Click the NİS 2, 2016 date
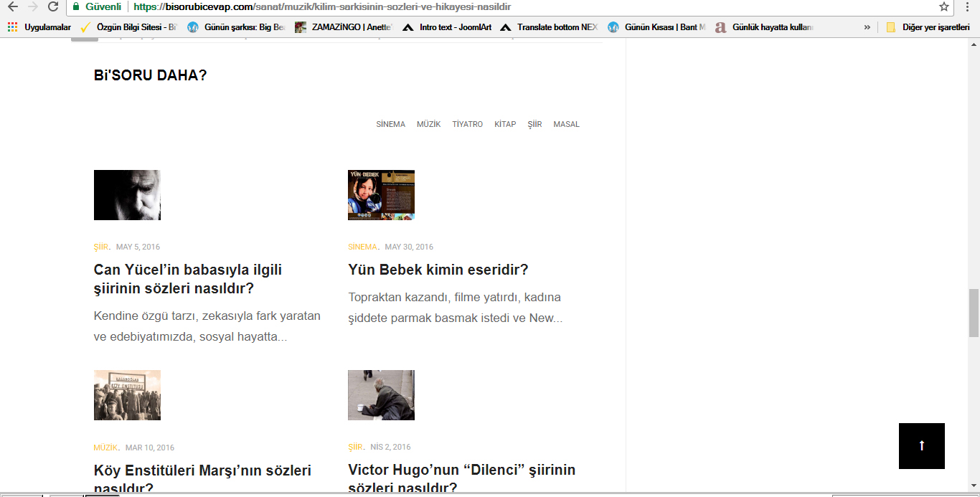 point(390,447)
